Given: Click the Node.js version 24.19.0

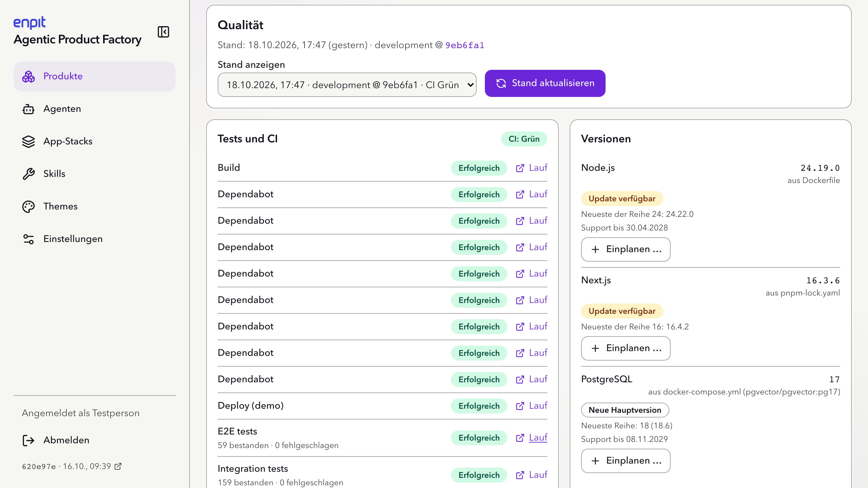Looking at the screenshot, I should (820, 168).
